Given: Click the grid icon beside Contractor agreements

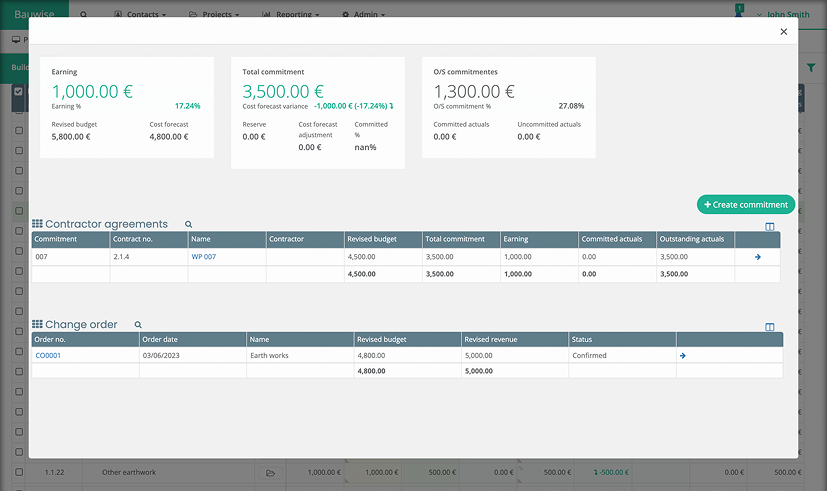Looking at the screenshot, I should click(x=37, y=225).
